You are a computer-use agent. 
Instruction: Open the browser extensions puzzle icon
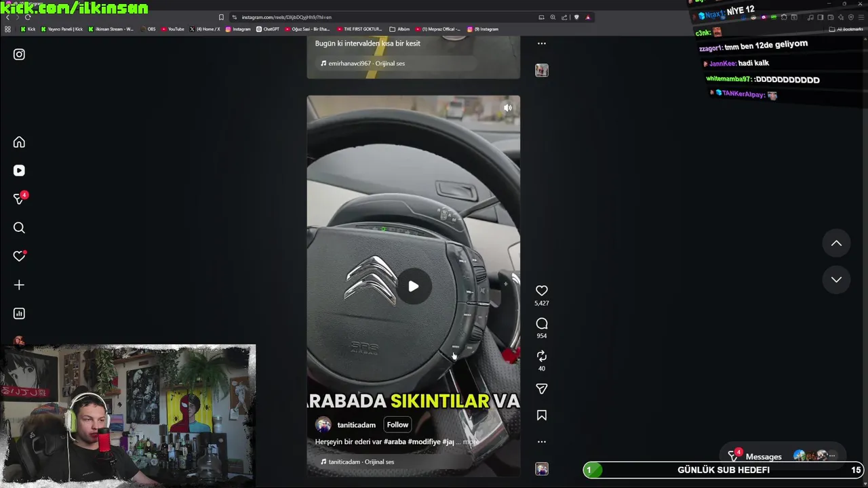tap(783, 17)
